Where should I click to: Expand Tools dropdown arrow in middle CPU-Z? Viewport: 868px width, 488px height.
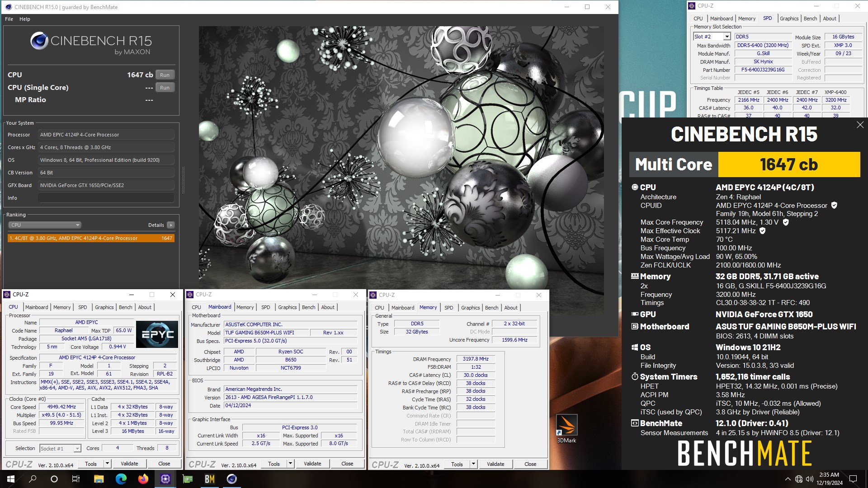pos(290,464)
